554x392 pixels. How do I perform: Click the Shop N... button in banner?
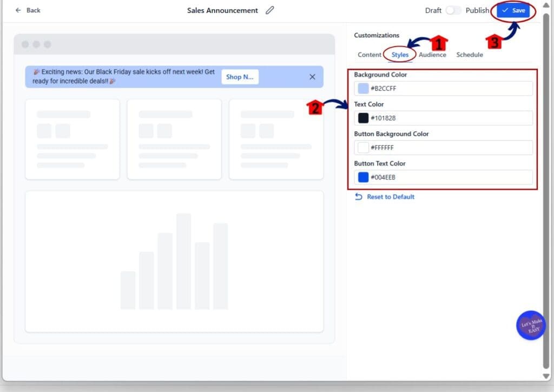(240, 77)
